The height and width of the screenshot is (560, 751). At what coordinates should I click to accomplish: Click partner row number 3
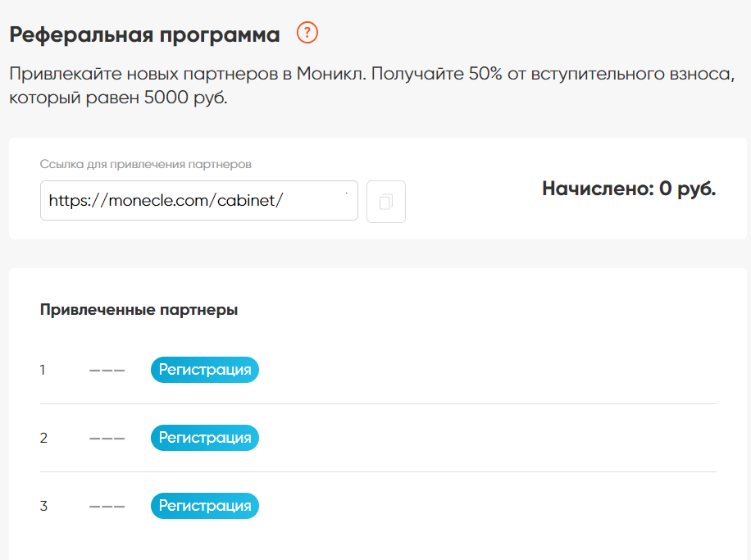coord(43,506)
